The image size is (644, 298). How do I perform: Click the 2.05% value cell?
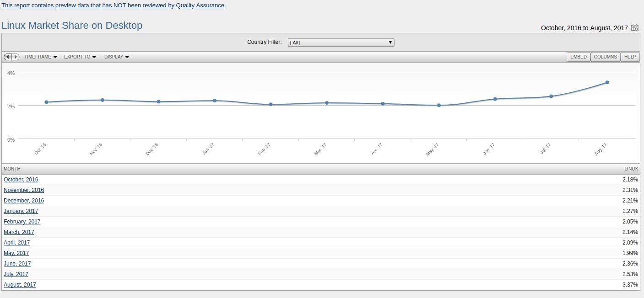(x=630, y=222)
